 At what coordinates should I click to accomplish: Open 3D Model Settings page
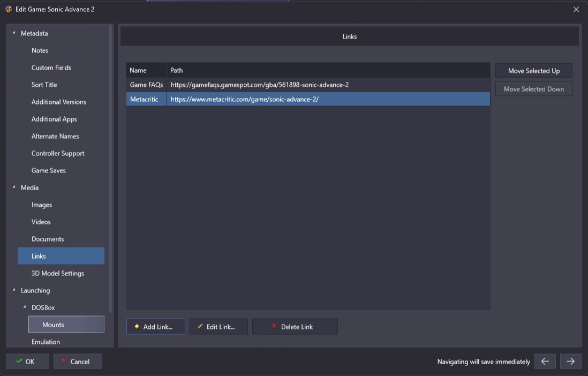(x=58, y=273)
